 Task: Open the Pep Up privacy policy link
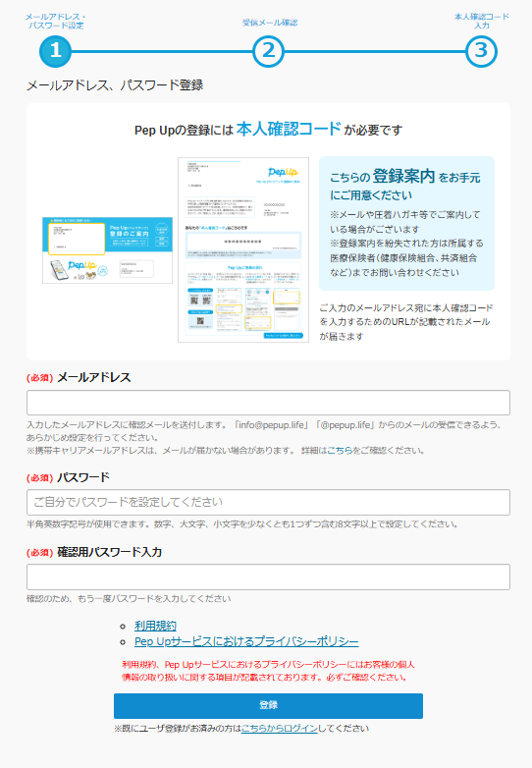pos(246,641)
